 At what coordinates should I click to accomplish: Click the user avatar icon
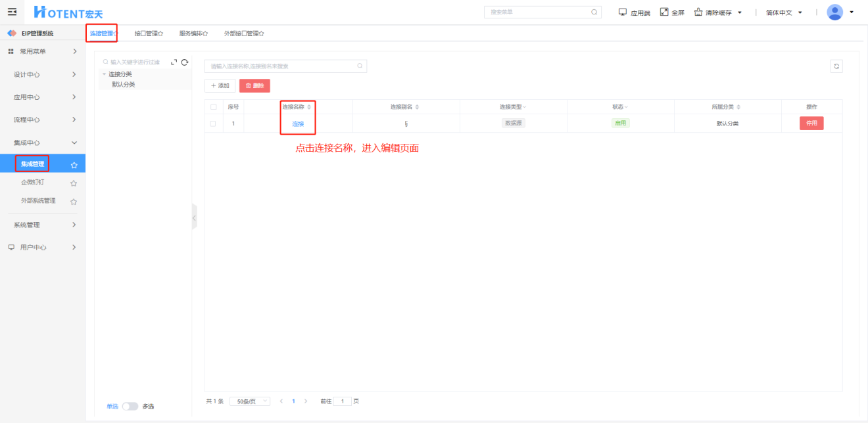click(x=834, y=12)
